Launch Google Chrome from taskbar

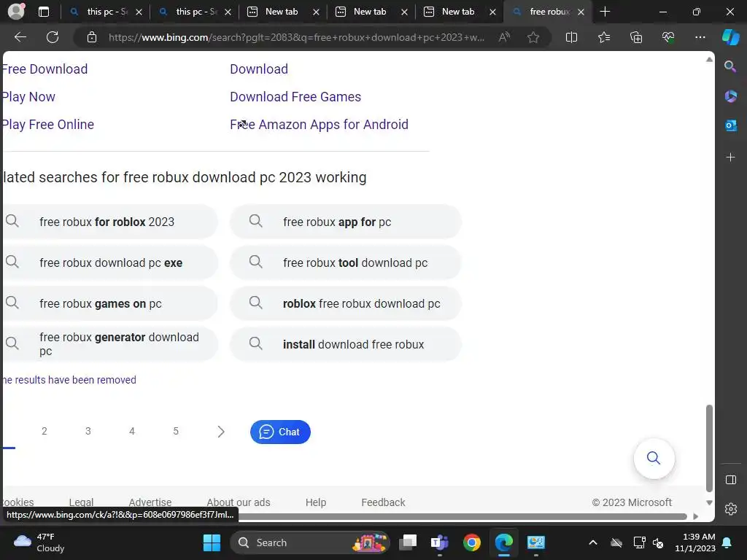click(x=472, y=542)
